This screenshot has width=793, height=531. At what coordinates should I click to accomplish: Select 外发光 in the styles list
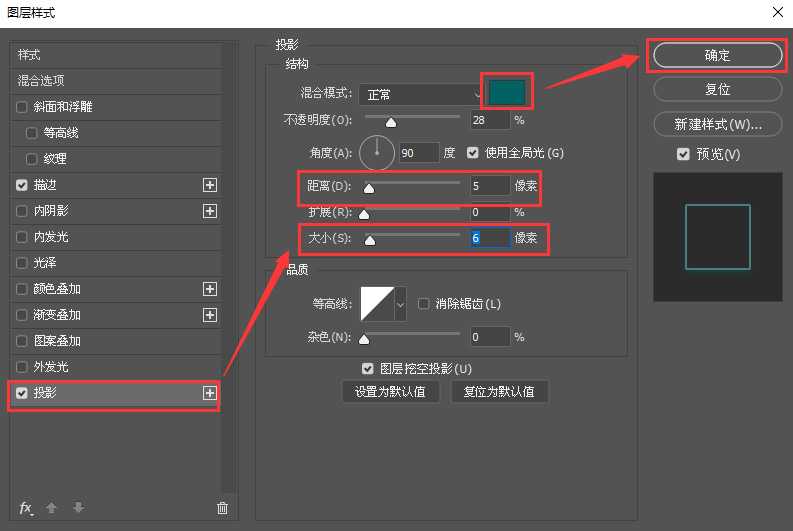51,367
